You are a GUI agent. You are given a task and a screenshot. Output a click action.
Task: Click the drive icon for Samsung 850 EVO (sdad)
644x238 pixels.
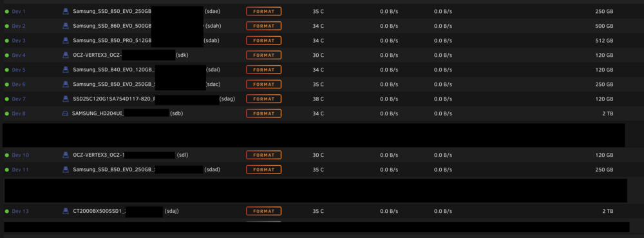pos(65,170)
